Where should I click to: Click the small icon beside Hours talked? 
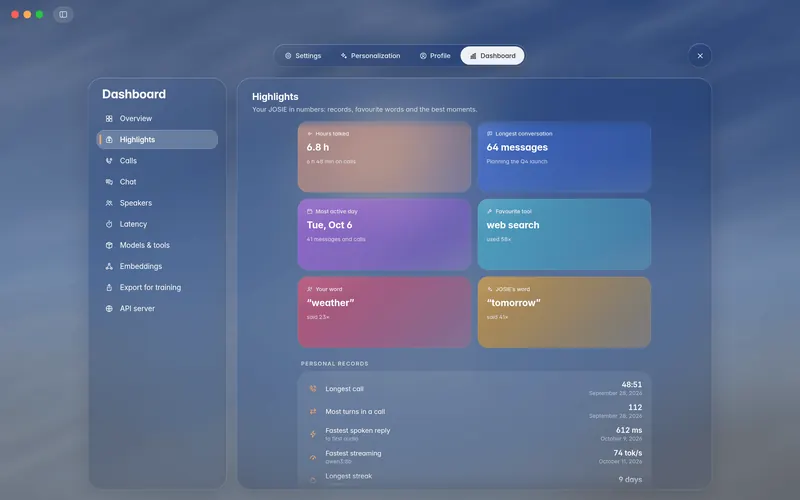click(x=309, y=134)
